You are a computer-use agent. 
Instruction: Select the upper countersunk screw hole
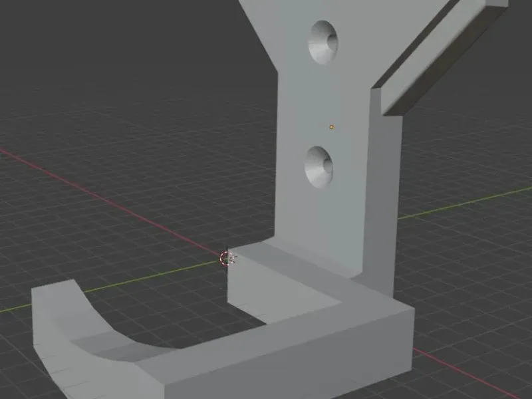point(323,43)
